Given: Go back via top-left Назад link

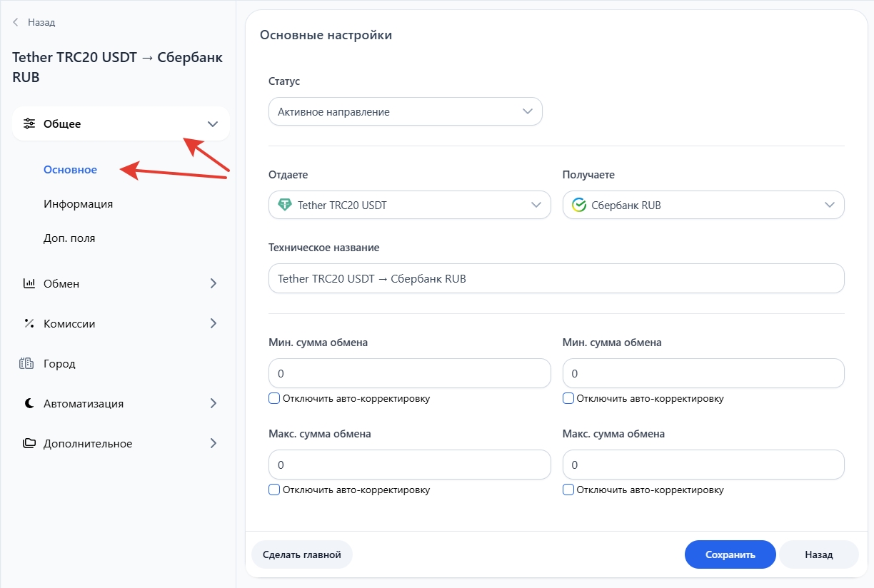Looking at the screenshot, I should click(x=34, y=22).
